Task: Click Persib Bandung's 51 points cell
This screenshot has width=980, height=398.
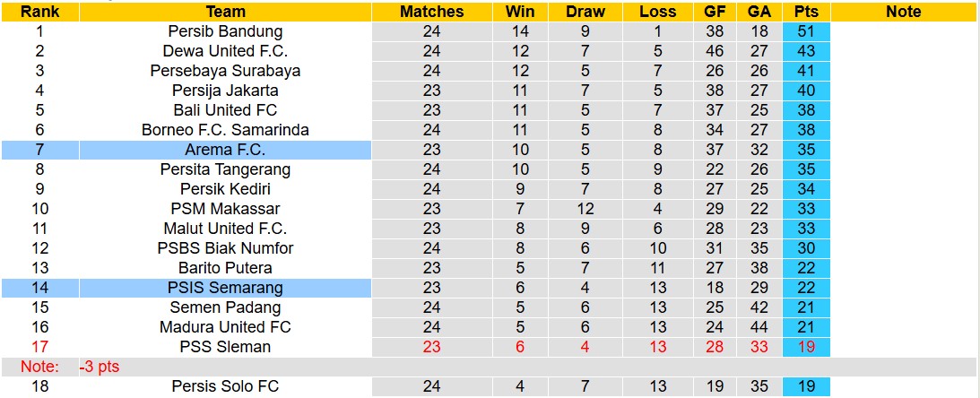Action: pos(805,31)
